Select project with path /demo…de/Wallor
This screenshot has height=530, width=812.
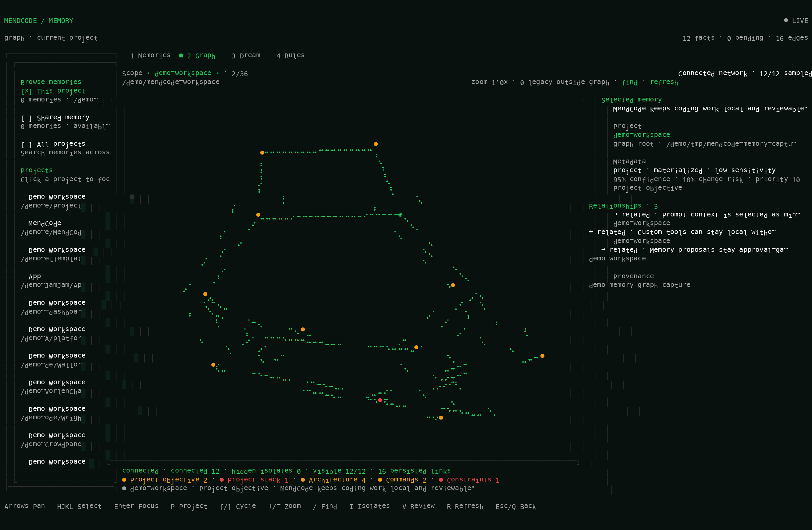tap(51, 365)
